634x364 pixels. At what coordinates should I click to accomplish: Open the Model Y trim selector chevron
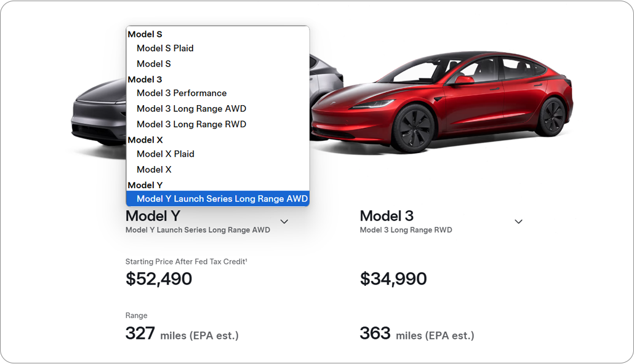[x=284, y=221]
